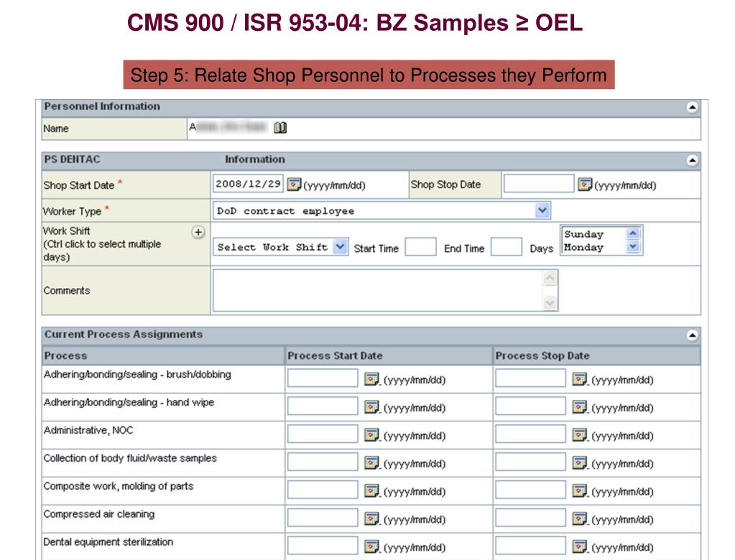Open the name lookup book icon
735x560 pixels.
click(x=280, y=127)
